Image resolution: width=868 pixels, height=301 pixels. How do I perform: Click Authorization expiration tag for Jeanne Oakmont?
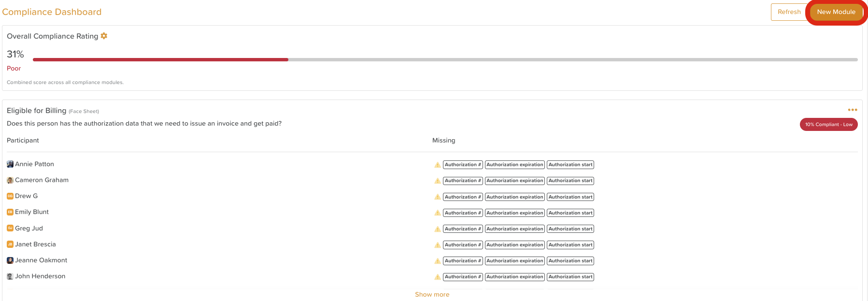point(515,261)
